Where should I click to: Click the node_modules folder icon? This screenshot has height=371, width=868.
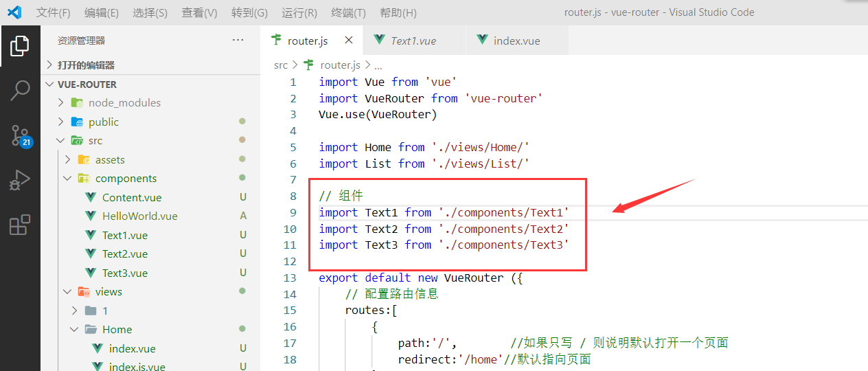(77, 102)
